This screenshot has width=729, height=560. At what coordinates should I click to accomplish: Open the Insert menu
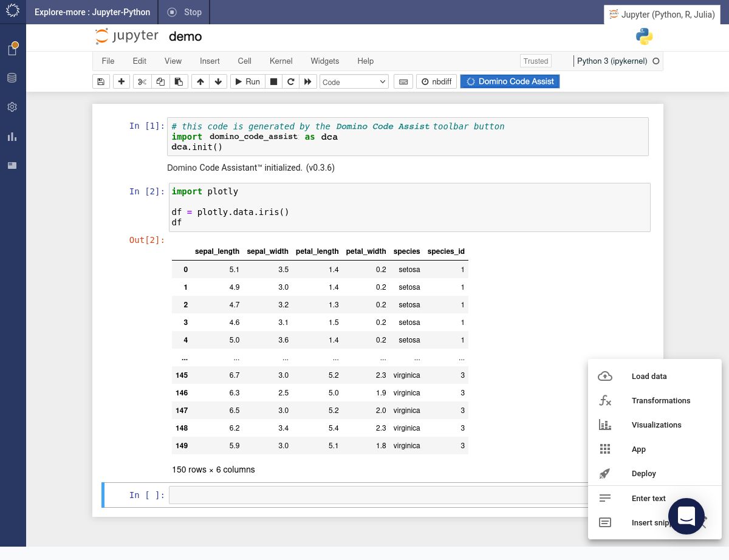[x=210, y=61]
